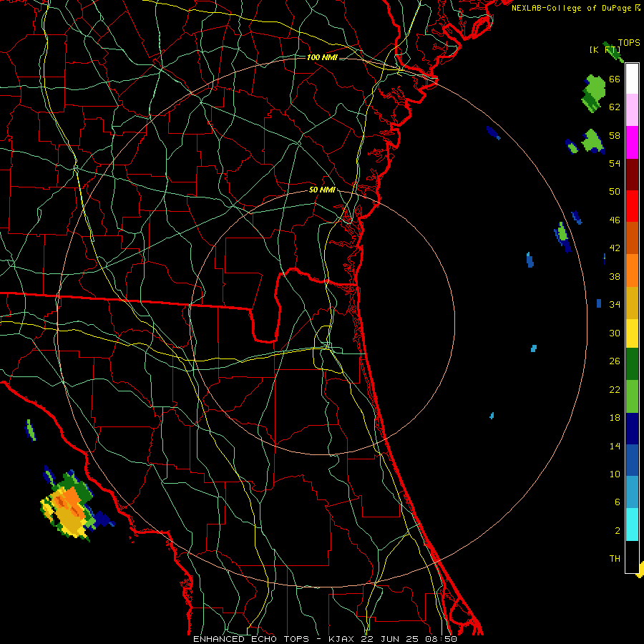The height and width of the screenshot is (644, 644).
Task: Click the bright yellow legend swatch
Action: pos(632,333)
